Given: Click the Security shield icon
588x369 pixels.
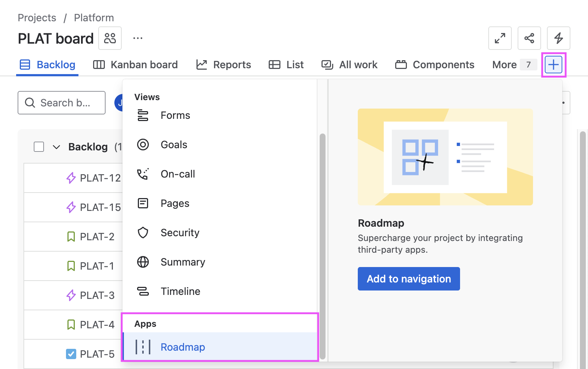Looking at the screenshot, I should [x=143, y=233].
